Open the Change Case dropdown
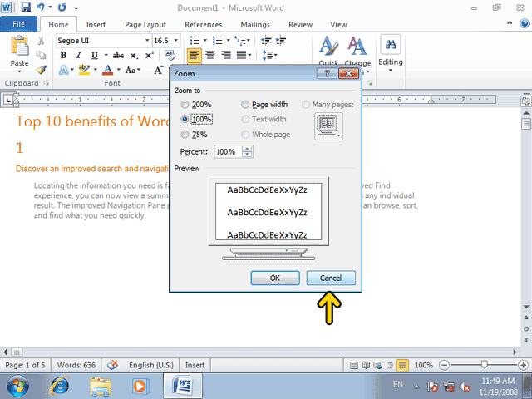 point(132,70)
